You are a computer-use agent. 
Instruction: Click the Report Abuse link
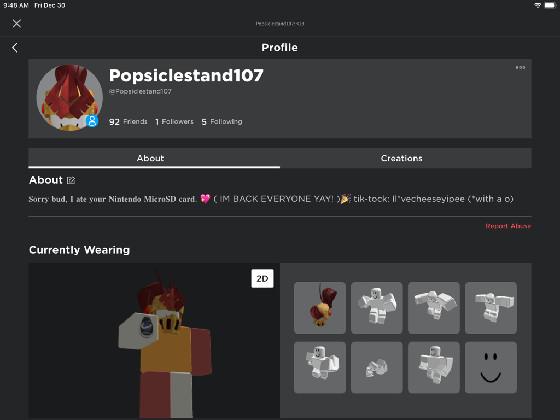[x=508, y=226]
